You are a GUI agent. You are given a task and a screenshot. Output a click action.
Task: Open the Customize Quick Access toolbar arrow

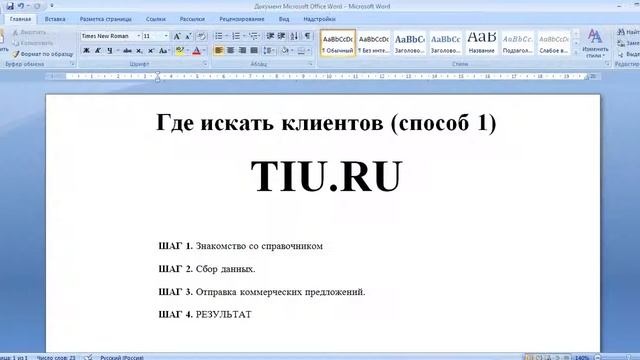52,6
